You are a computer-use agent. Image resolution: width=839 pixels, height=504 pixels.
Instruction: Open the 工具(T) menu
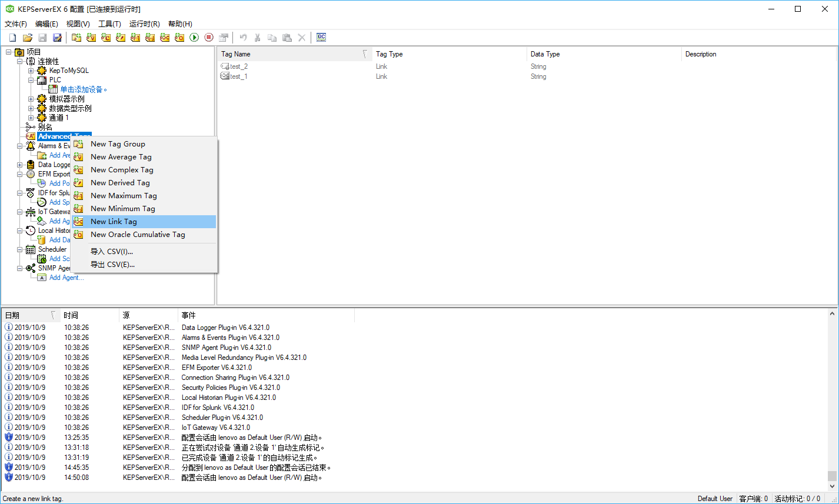109,24
